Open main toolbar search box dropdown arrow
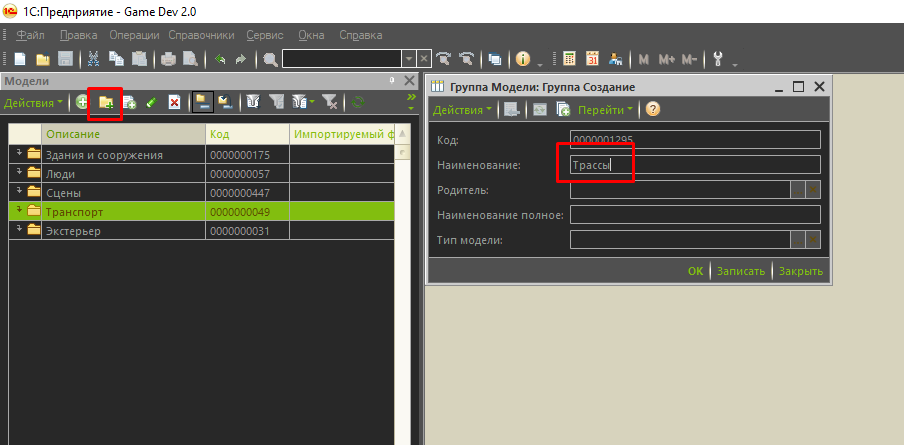 pyautogui.click(x=409, y=59)
